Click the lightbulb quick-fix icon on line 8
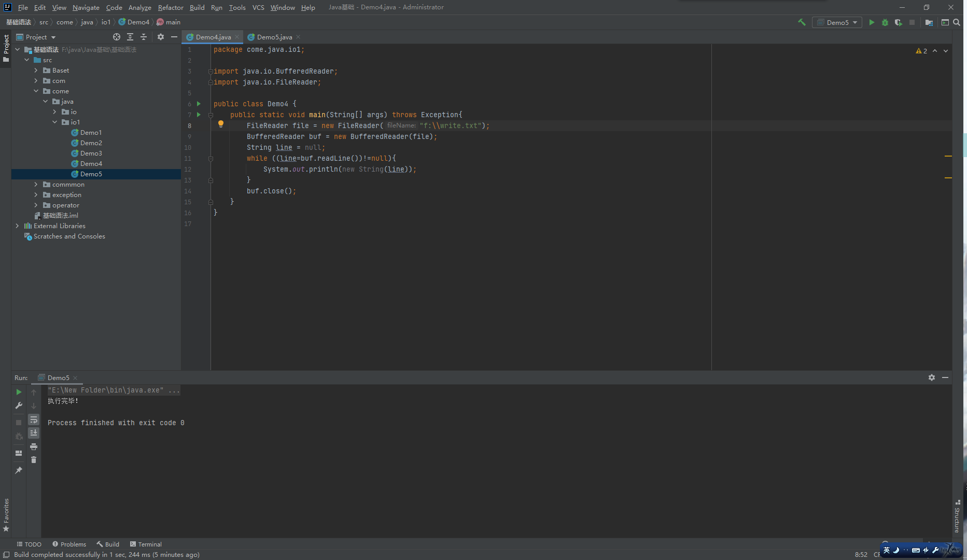967x560 pixels. [x=221, y=124]
